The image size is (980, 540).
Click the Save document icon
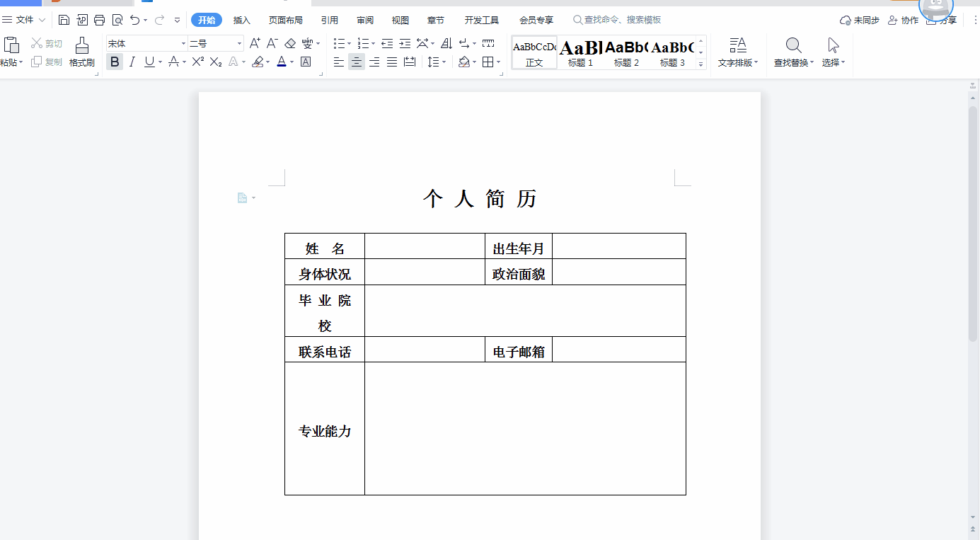64,20
